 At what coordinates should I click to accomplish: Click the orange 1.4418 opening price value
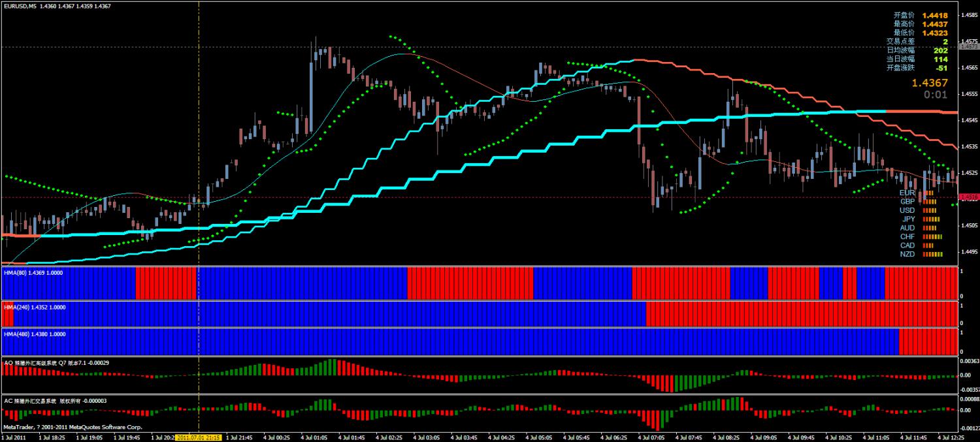pos(935,15)
